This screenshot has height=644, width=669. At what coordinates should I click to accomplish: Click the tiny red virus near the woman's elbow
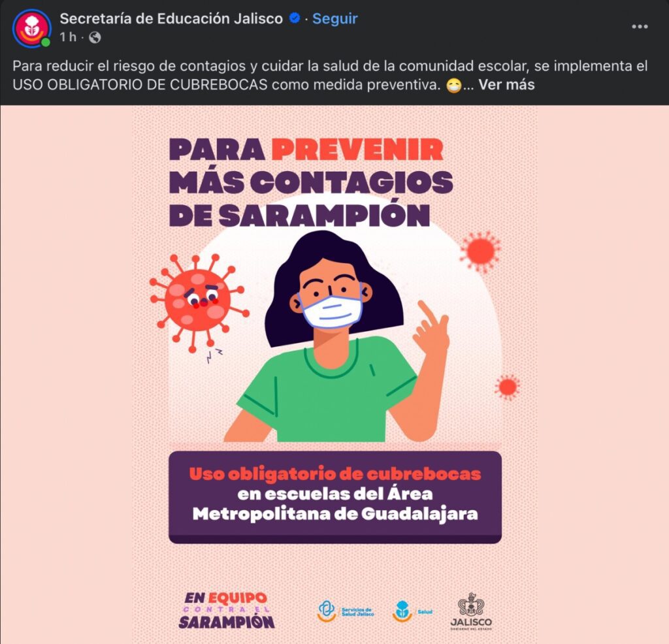coord(508,387)
